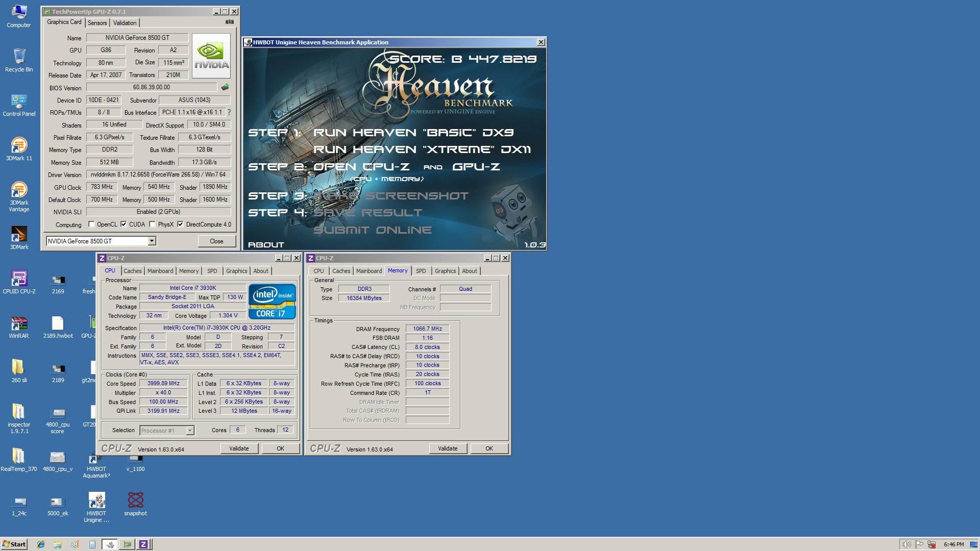Click the Core Speed 3999.89 MHz value
The image size is (980, 551).
coord(163,384)
